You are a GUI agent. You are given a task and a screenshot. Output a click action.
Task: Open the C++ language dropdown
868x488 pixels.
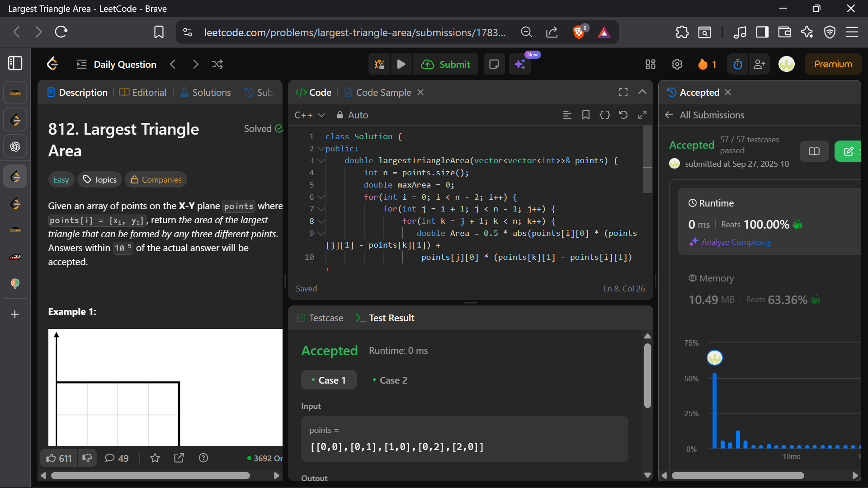[310, 115]
